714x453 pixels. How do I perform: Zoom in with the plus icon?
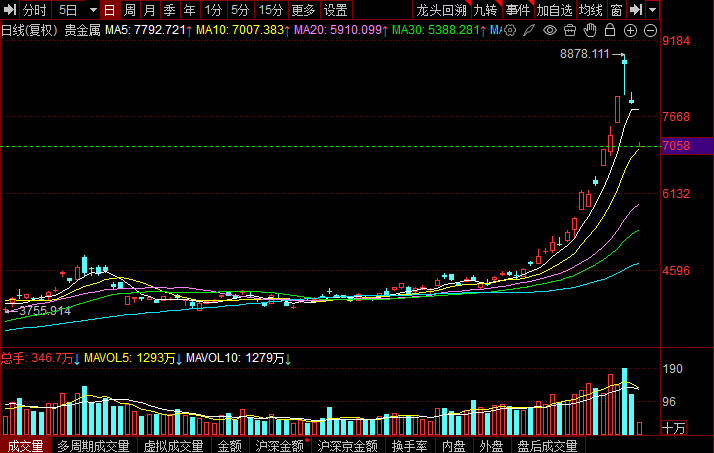pyautogui.click(x=630, y=31)
